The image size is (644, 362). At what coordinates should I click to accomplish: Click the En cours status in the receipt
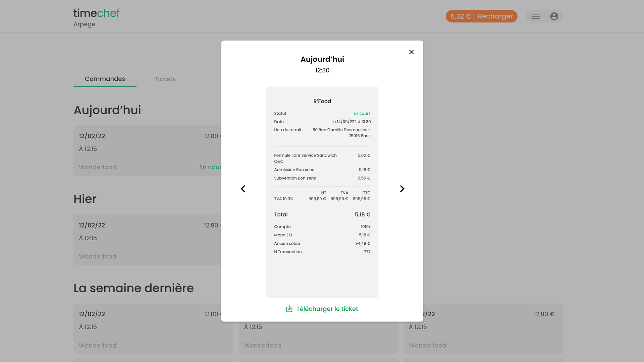[362, 113]
